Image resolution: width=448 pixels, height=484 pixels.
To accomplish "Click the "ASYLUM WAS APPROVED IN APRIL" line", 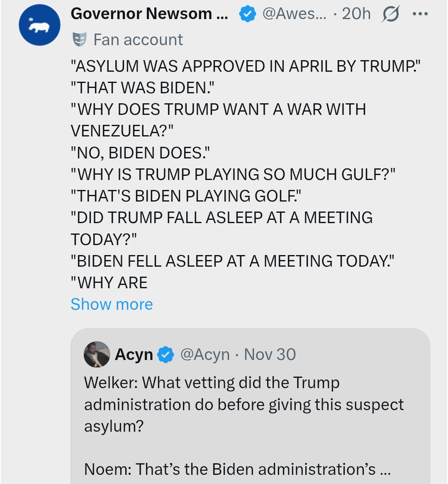I will (x=246, y=66).
